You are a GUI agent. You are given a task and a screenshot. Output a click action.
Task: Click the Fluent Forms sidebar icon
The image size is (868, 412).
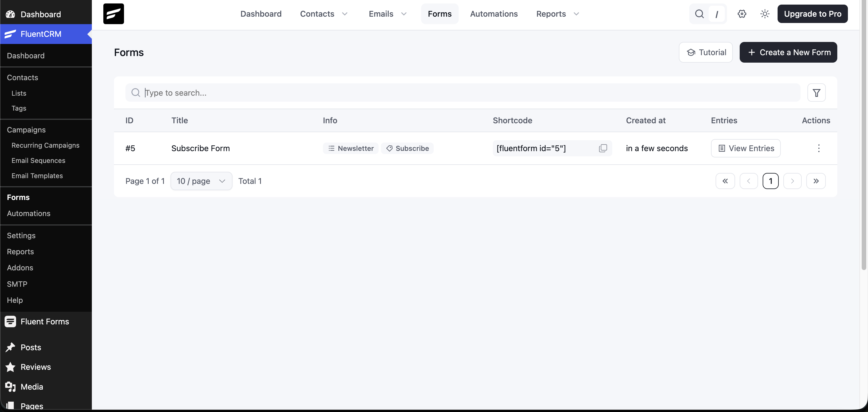tap(10, 322)
